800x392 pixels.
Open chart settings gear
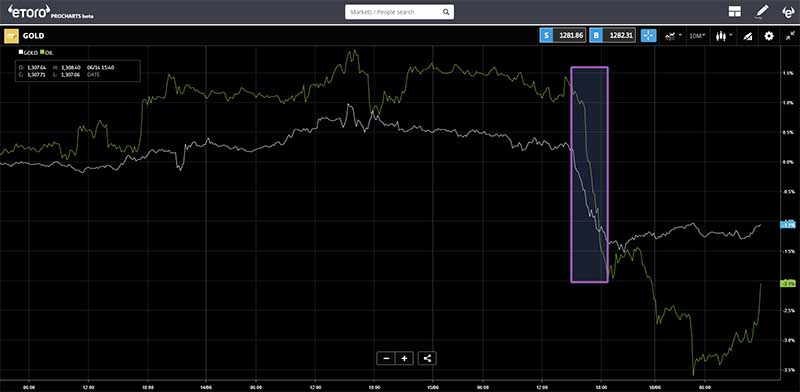[769, 36]
